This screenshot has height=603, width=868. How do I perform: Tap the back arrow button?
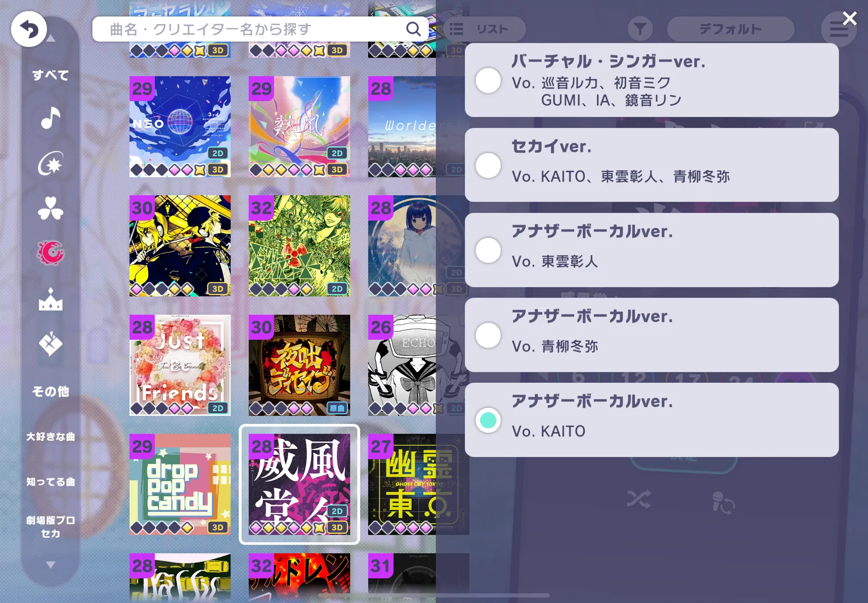point(29,29)
